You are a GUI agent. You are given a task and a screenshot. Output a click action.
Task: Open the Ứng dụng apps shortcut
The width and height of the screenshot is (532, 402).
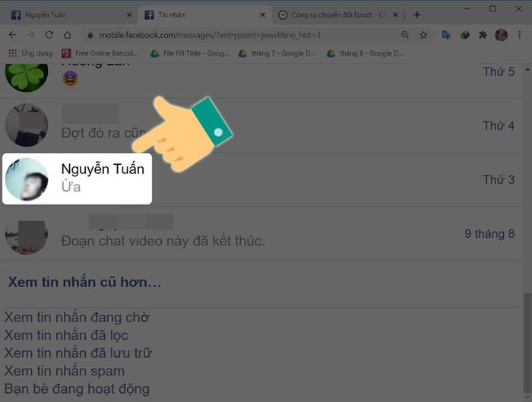pyautogui.click(x=30, y=53)
